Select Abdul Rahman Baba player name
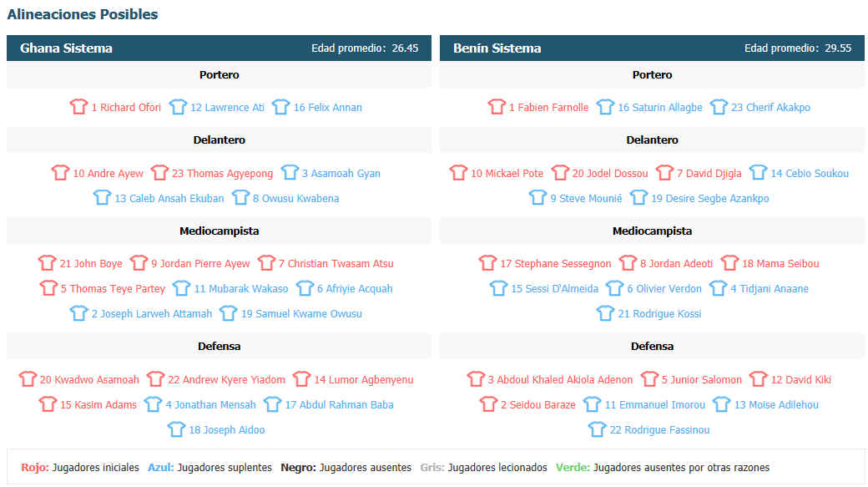Screen dimensions: 868x487 click(340, 405)
